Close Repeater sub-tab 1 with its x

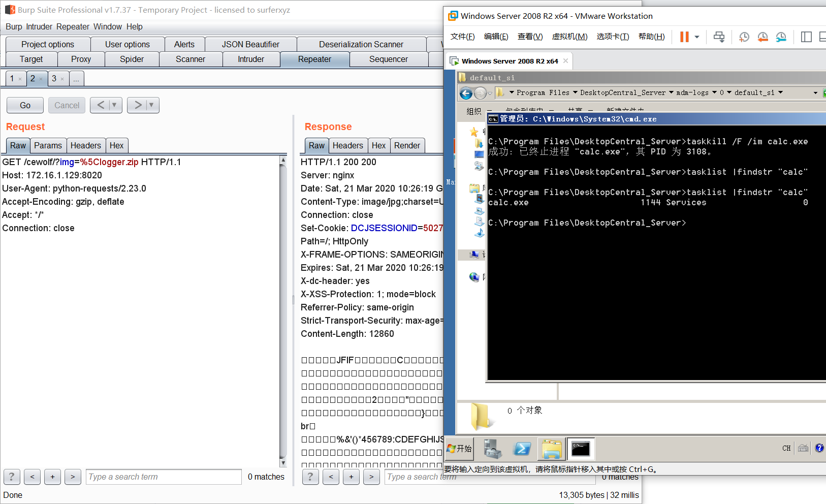pyautogui.click(x=20, y=79)
